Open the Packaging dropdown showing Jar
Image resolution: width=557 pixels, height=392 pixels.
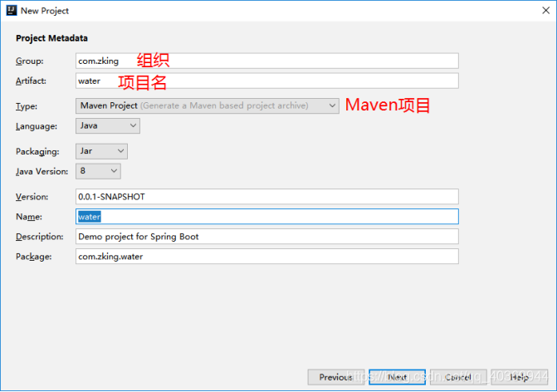[x=101, y=151]
